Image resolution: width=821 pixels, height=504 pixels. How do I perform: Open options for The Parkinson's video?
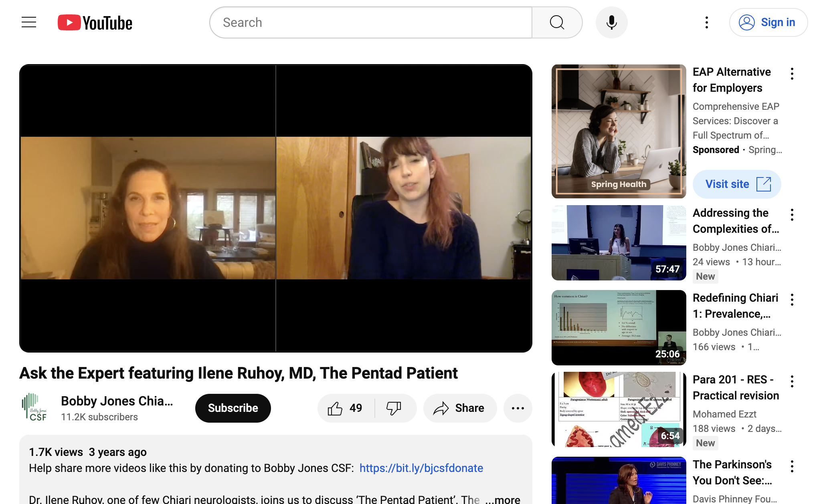point(792,466)
